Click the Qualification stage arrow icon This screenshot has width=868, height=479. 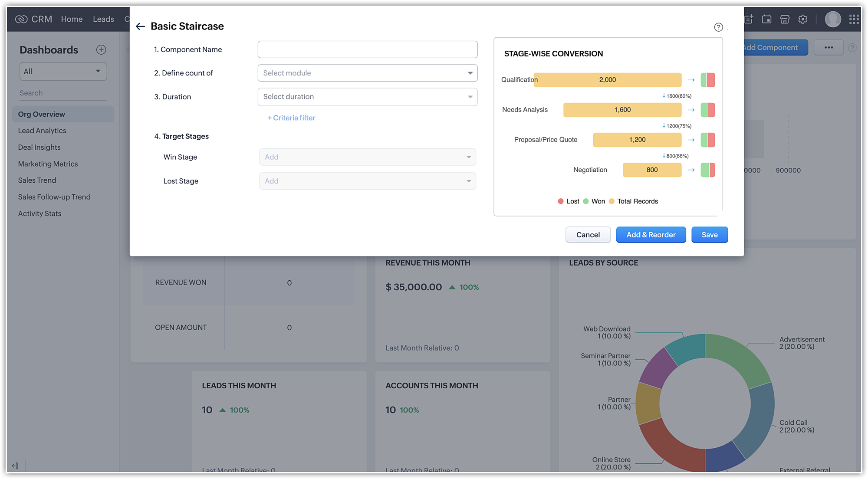[691, 80]
